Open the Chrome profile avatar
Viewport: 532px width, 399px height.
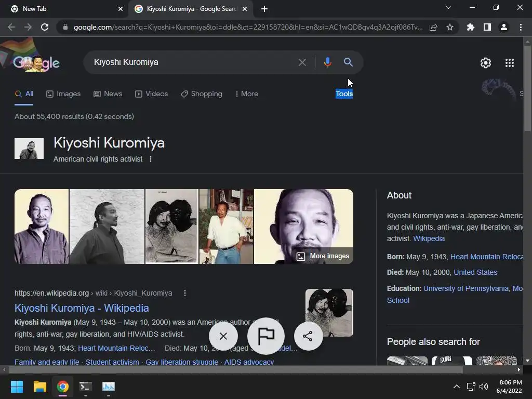tap(504, 27)
